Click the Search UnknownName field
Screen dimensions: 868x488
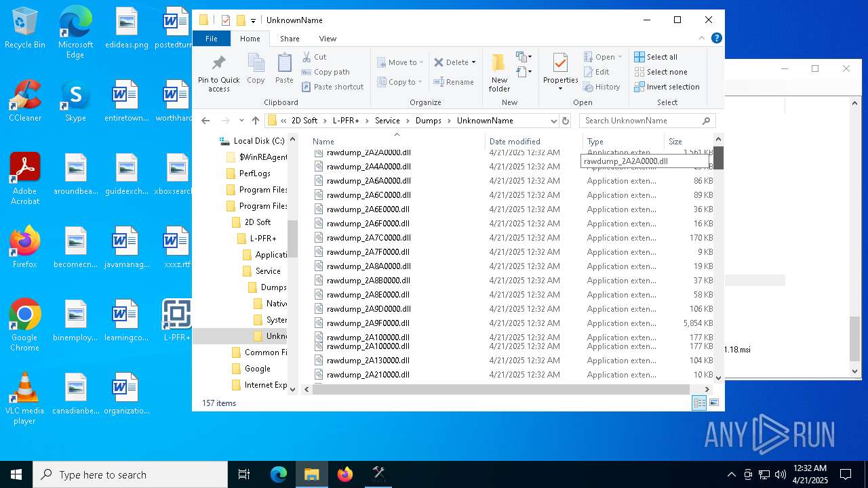(x=647, y=121)
